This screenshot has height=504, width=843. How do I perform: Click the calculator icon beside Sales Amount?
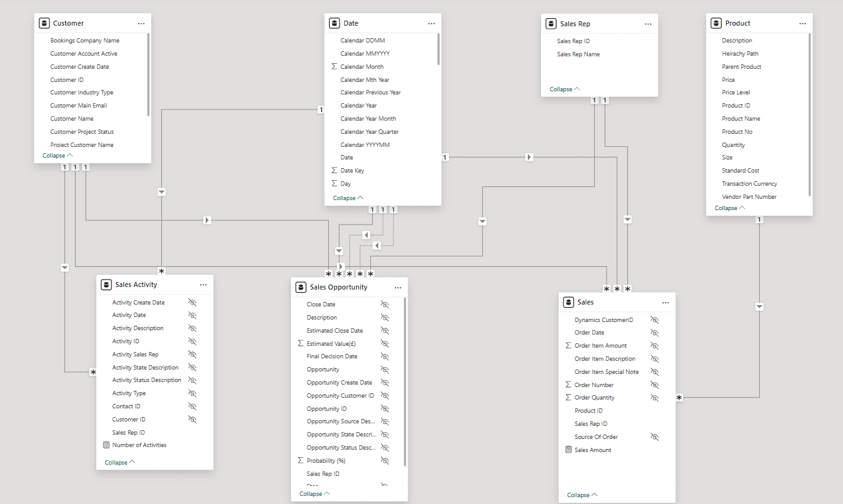568,450
